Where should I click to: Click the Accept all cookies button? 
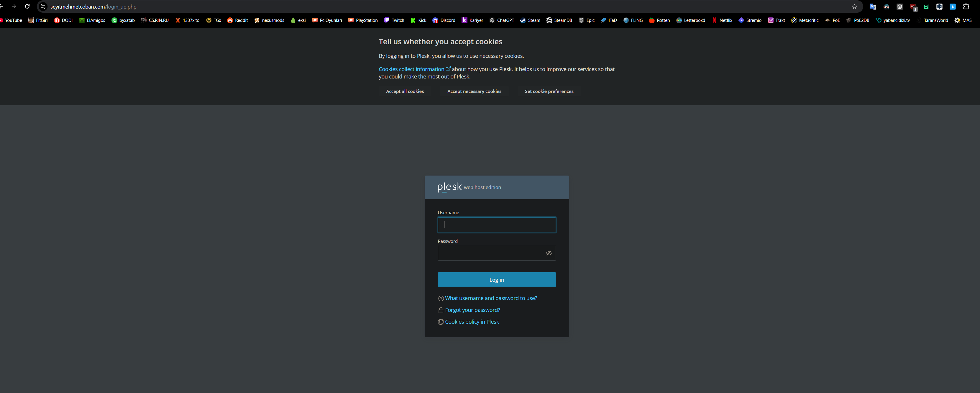click(405, 91)
